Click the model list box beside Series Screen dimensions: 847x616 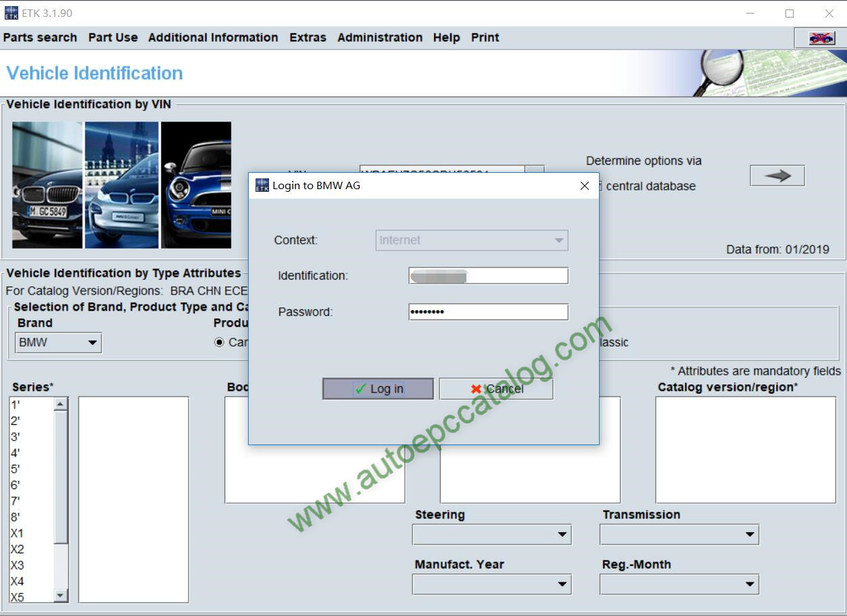134,499
